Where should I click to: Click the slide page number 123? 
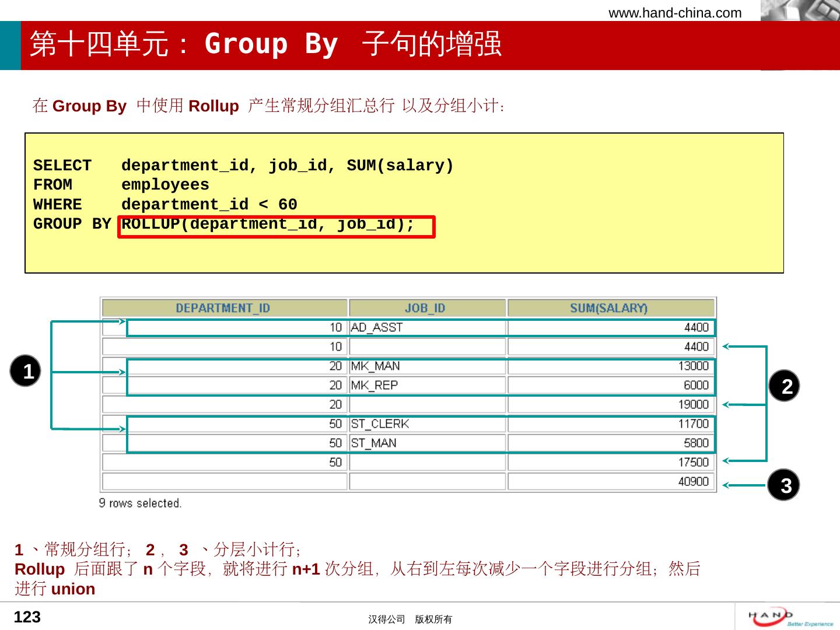[27, 617]
